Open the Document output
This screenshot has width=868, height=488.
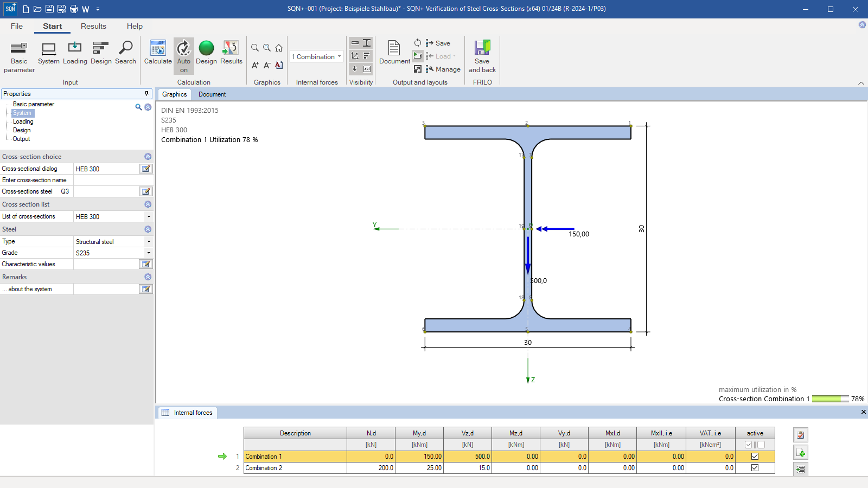pyautogui.click(x=394, y=53)
